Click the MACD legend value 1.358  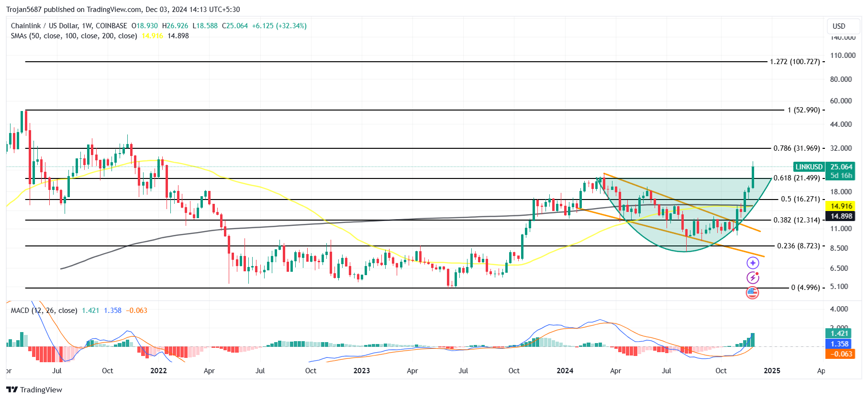point(112,311)
